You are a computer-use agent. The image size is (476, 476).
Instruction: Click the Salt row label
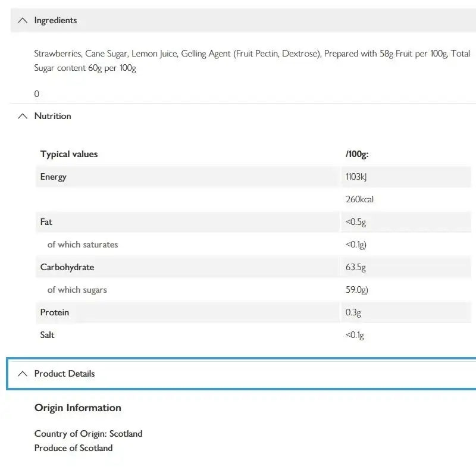pyautogui.click(x=48, y=335)
